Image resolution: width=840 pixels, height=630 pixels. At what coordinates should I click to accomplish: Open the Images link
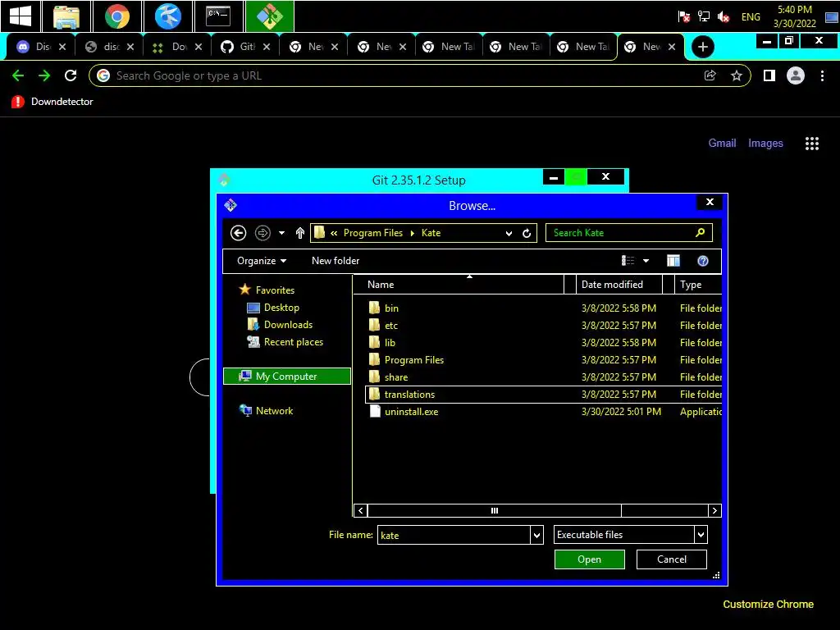[765, 143]
